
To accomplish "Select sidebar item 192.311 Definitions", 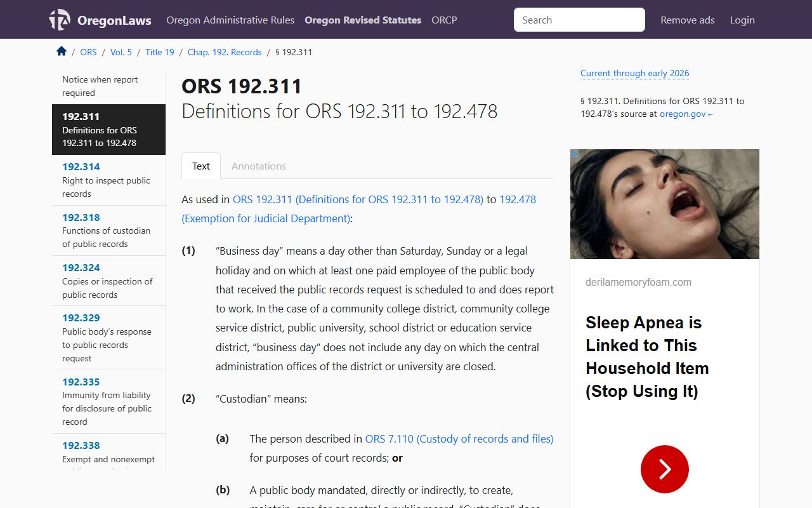I will tap(109, 130).
